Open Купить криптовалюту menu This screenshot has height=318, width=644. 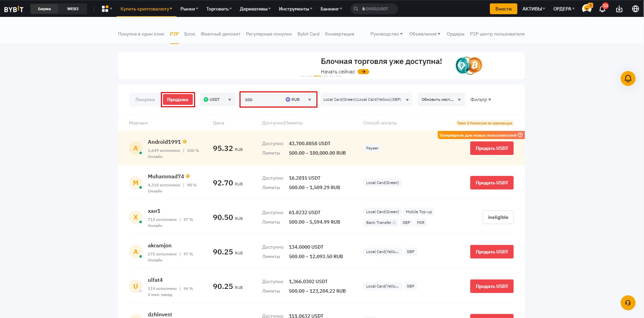click(146, 9)
